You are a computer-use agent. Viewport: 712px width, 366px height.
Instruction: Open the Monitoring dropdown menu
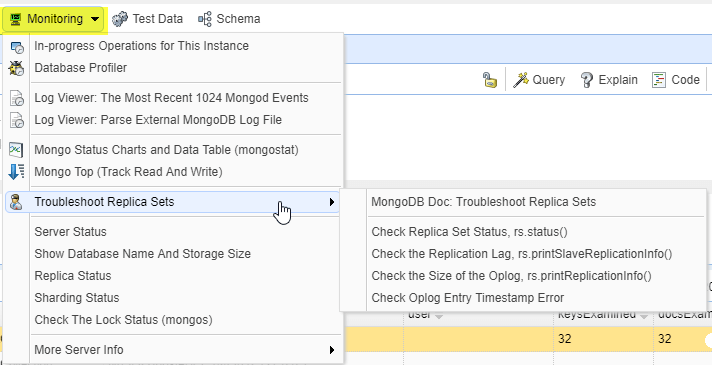(54, 19)
